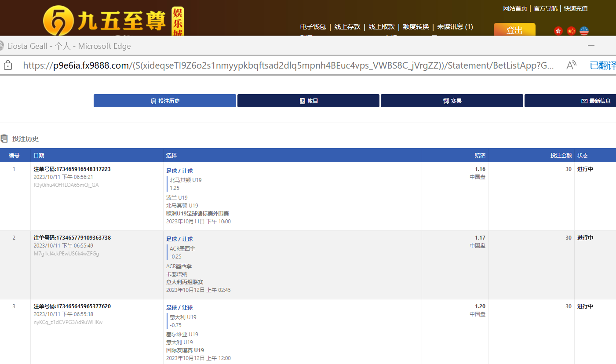The width and height of the screenshot is (616, 364).
Task: Click the team name 波兰 U19
Action: point(177,198)
